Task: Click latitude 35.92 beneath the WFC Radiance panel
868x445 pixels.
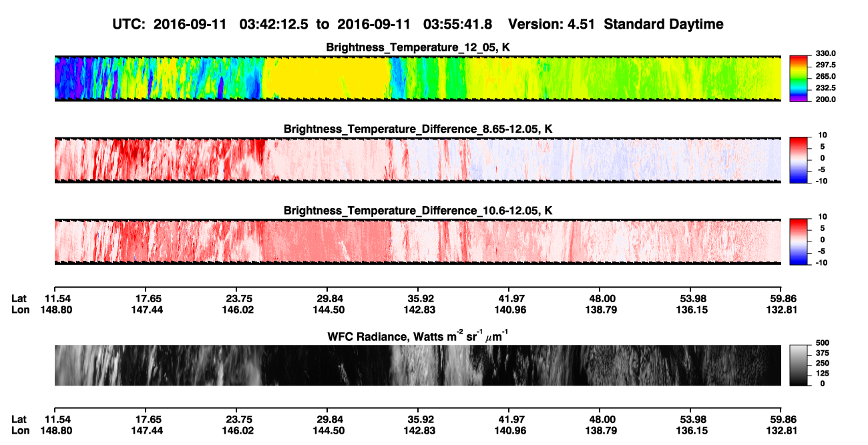Action: pos(420,419)
